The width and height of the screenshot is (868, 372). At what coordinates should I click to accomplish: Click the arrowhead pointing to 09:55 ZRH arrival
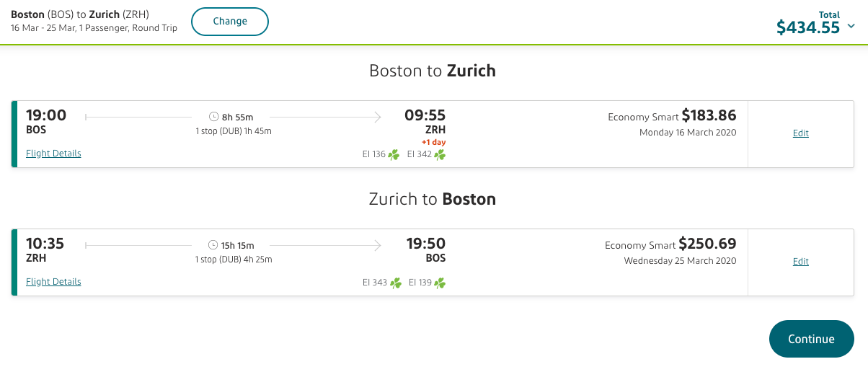tap(378, 117)
